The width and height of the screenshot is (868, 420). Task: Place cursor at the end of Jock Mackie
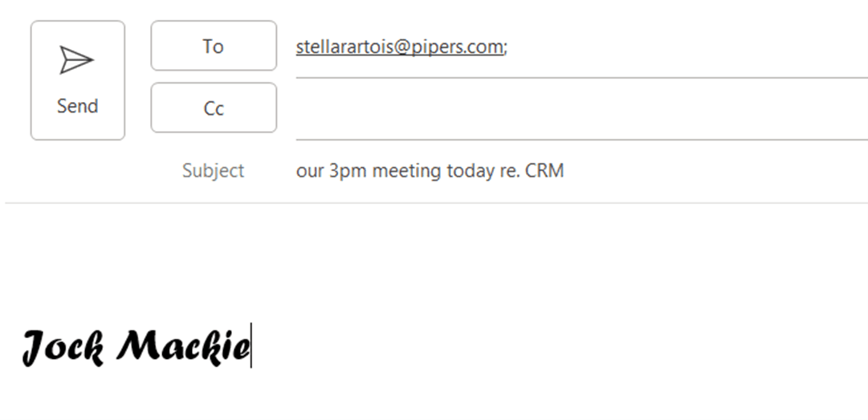[251, 347]
